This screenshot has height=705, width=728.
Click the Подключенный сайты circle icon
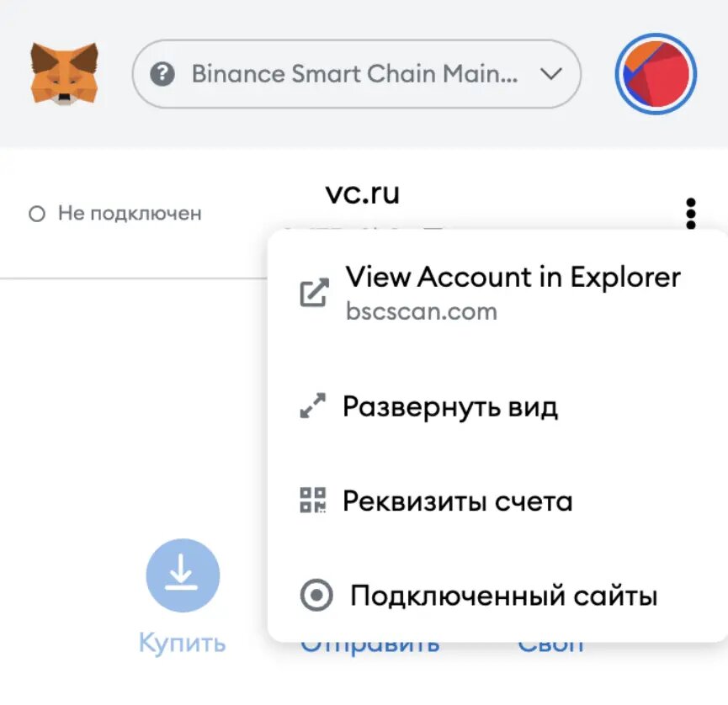click(316, 596)
